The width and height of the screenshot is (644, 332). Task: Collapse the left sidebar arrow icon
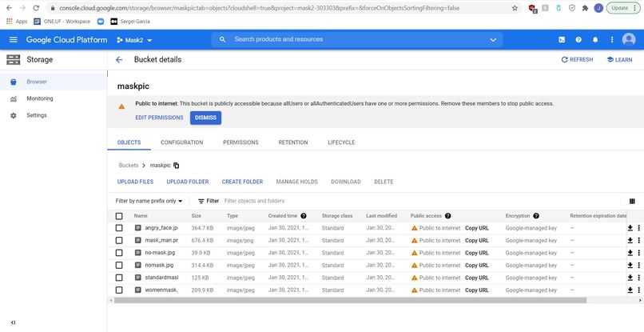(x=13, y=322)
